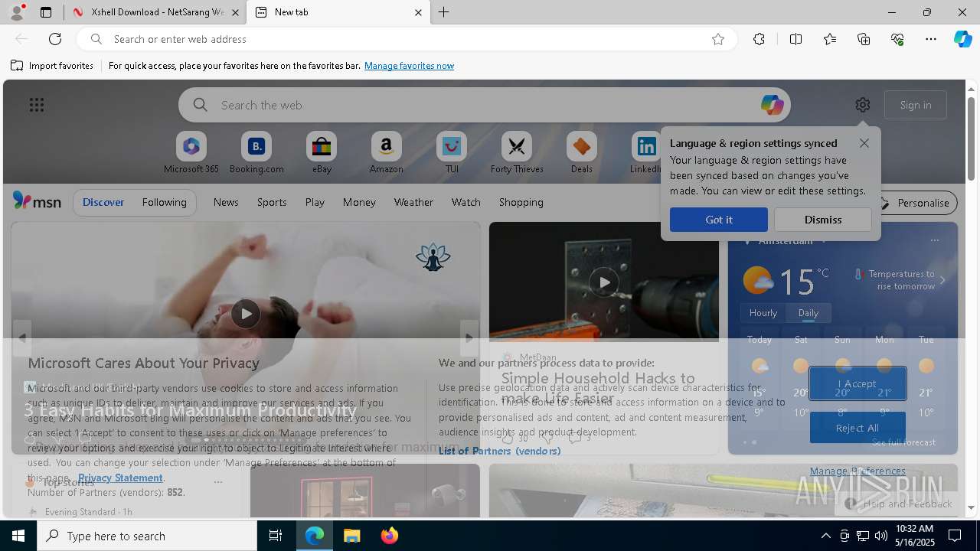The width and height of the screenshot is (980, 551).
Task: Select the New tab tab
Action: tap(337, 12)
